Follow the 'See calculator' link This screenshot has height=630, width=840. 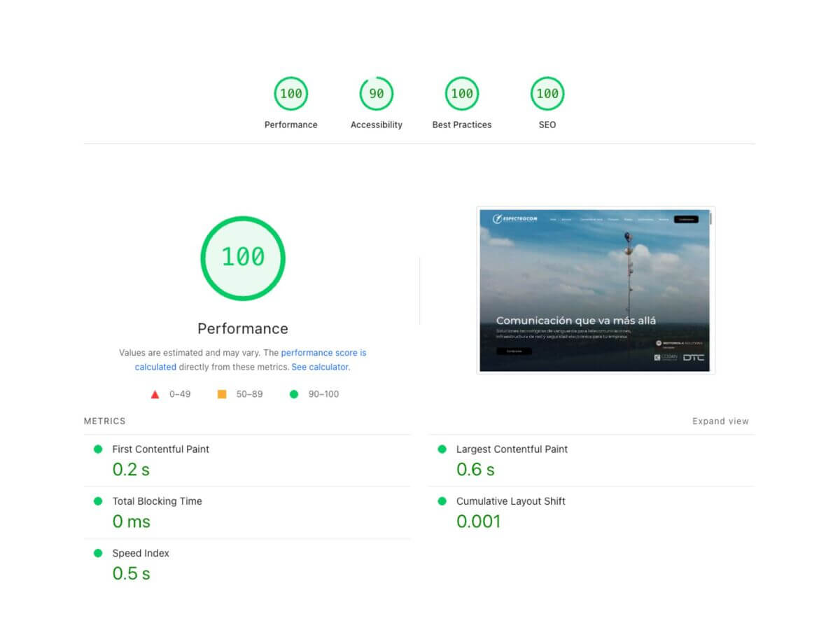point(320,367)
